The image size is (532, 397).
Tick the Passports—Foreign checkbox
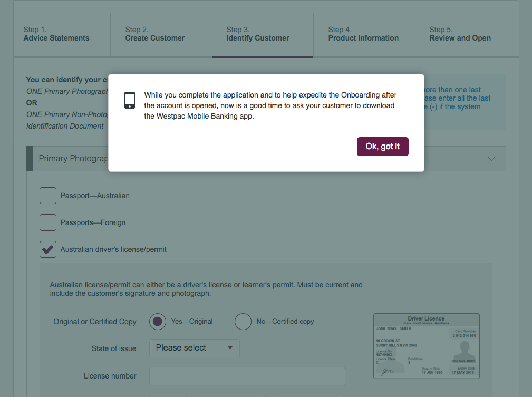point(48,222)
